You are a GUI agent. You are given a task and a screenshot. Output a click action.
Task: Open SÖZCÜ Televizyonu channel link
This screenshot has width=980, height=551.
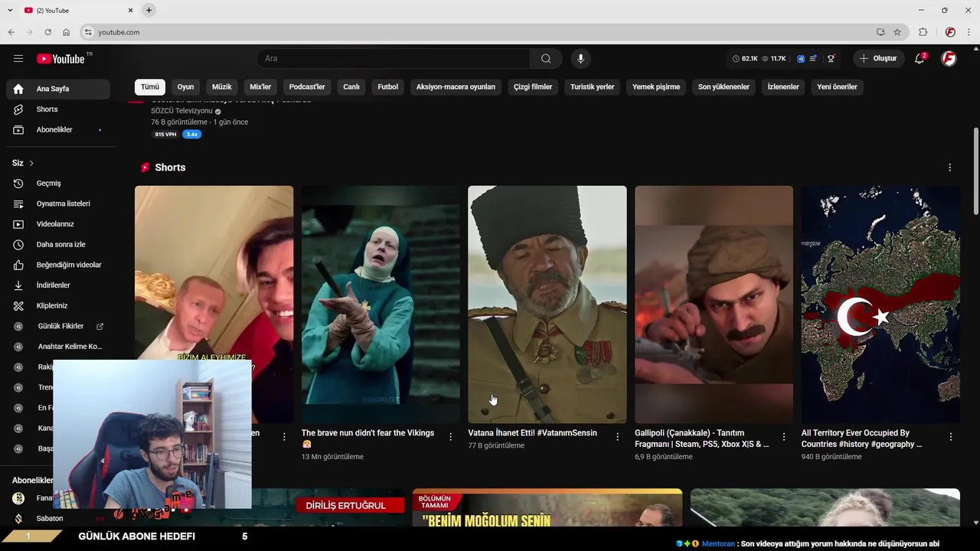click(181, 111)
